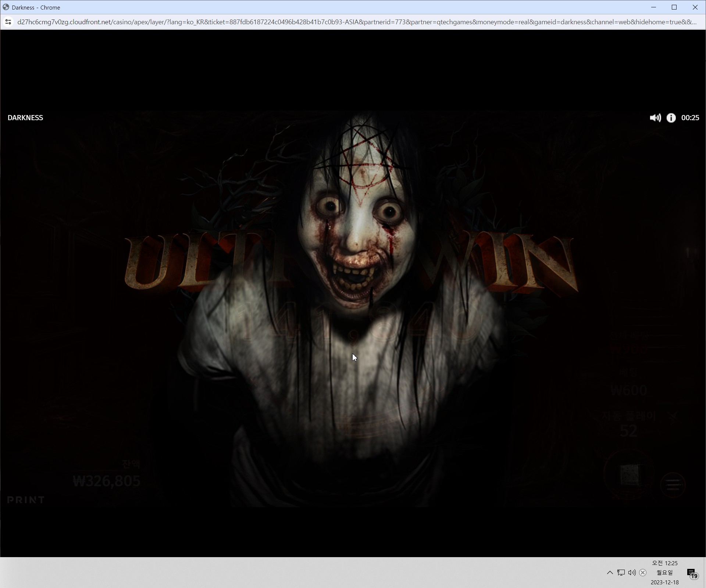The height and width of the screenshot is (588, 706).
Task: Click the balance amount ₩326,805
Action: (107, 481)
